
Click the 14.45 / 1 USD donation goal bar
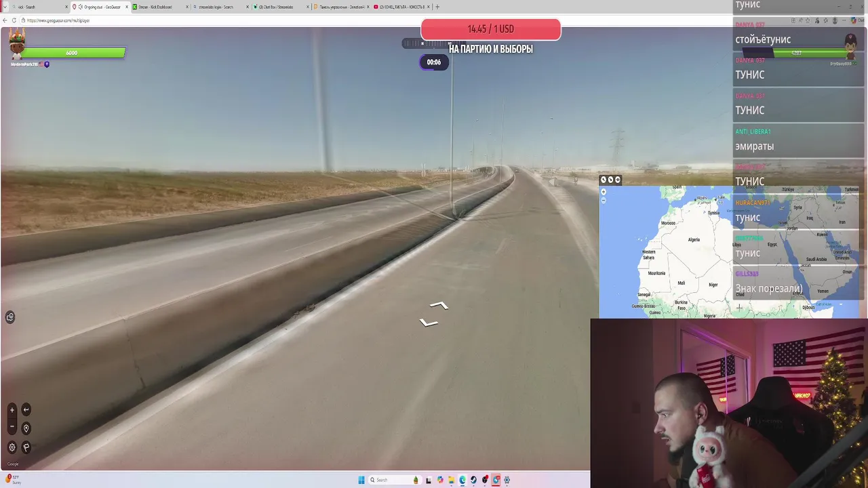tap(490, 29)
